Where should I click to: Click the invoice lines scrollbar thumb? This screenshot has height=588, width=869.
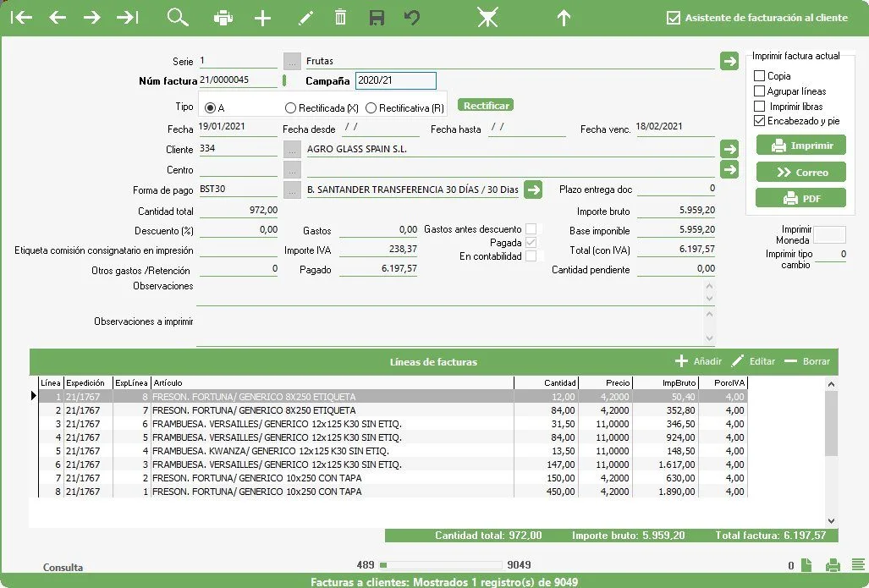click(831, 423)
